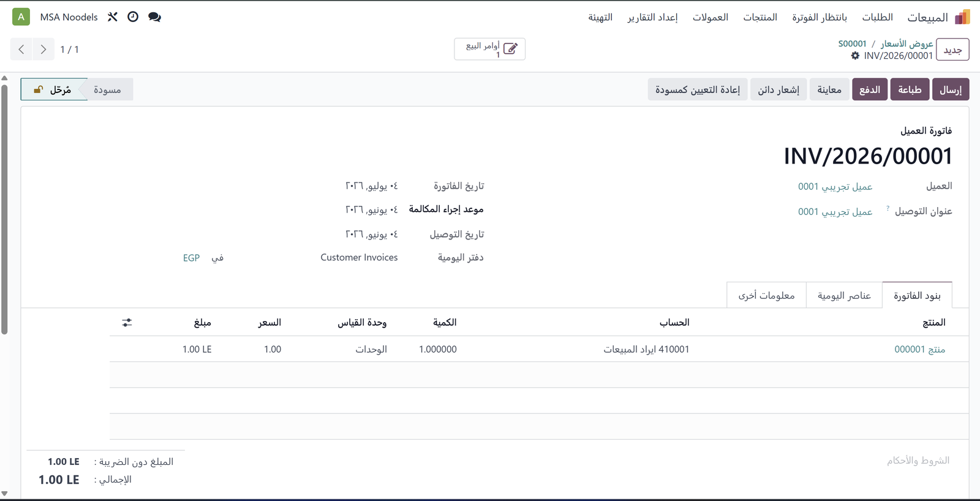Viewport: 980px width, 501px height.
Task: Click the delivery address help question mark
Action: [x=888, y=209]
